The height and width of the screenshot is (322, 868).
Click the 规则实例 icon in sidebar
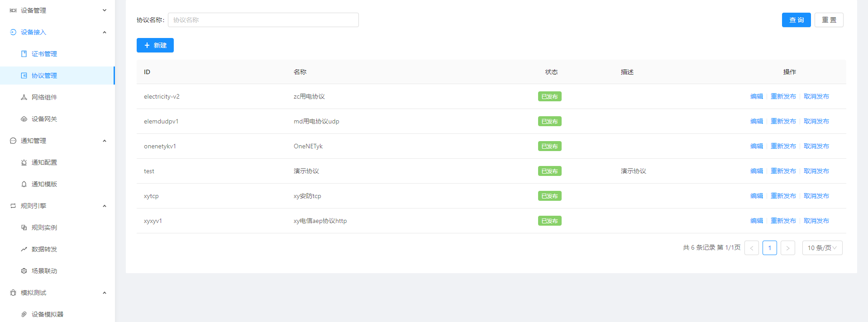point(24,227)
